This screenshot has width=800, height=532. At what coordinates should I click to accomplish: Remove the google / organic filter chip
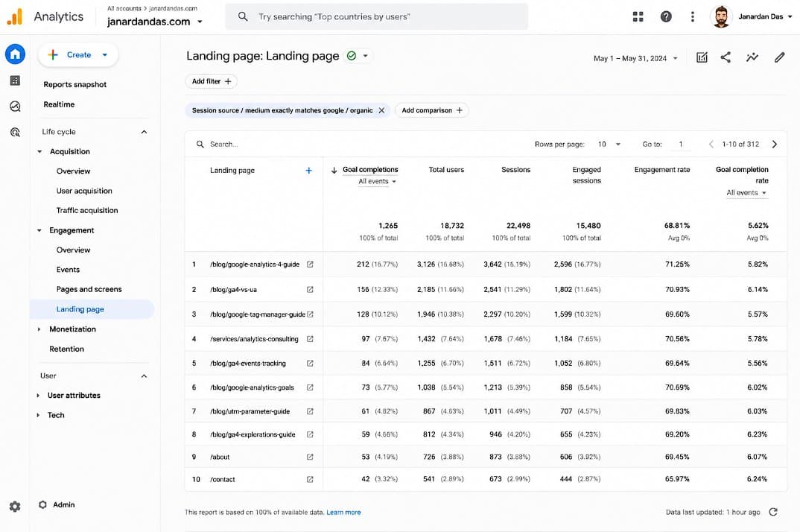tap(381, 110)
